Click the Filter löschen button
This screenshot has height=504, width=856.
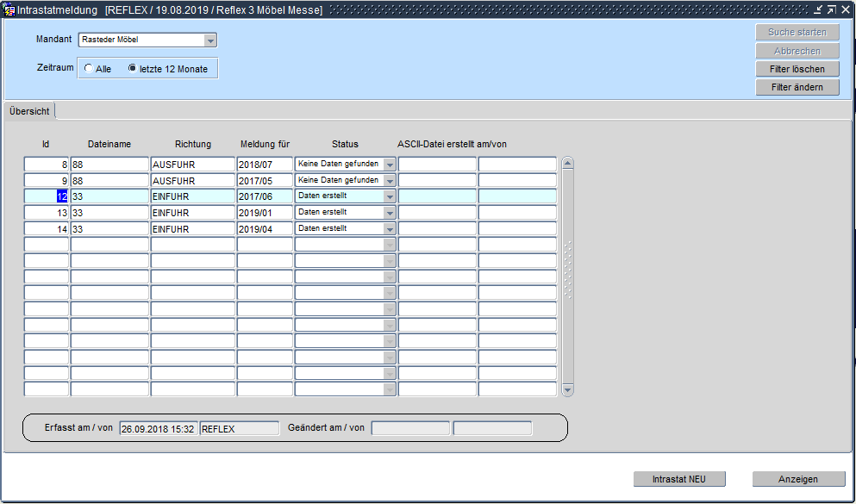point(797,69)
